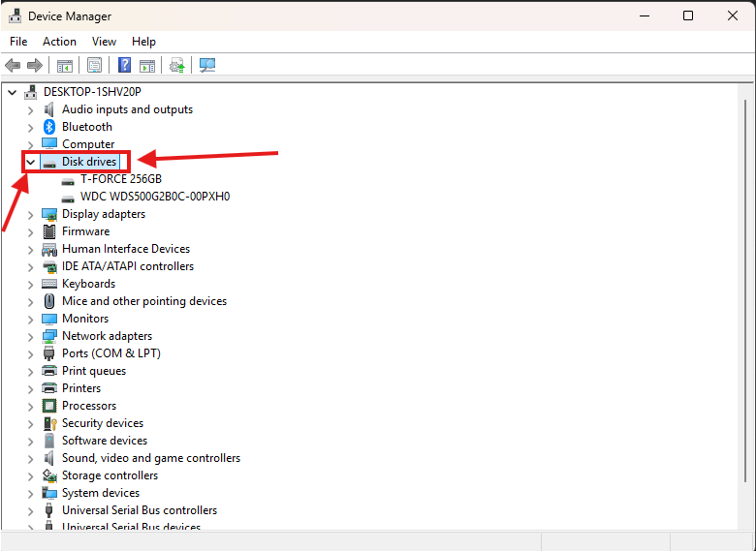The image size is (756, 551).
Task: Click Scan for hardware changes icon
Action: click(206, 66)
